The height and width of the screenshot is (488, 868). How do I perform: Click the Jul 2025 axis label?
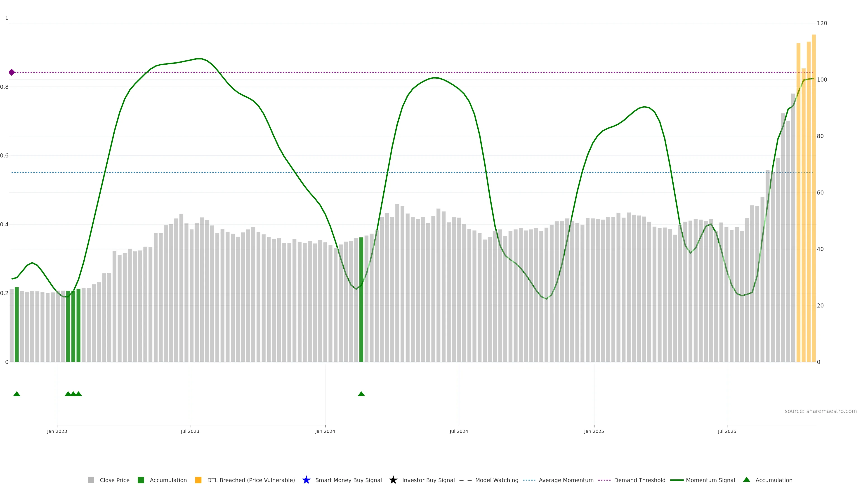727,431
